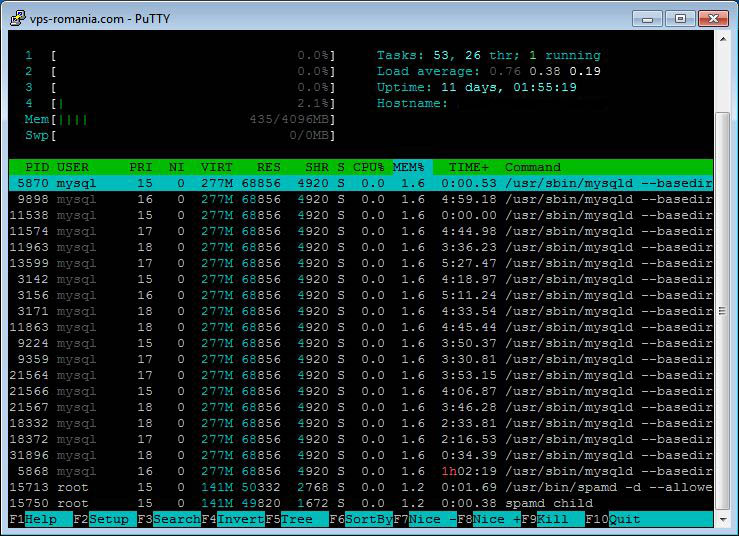Sort by RES column header
The width and height of the screenshot is (739, 536).
(269, 167)
